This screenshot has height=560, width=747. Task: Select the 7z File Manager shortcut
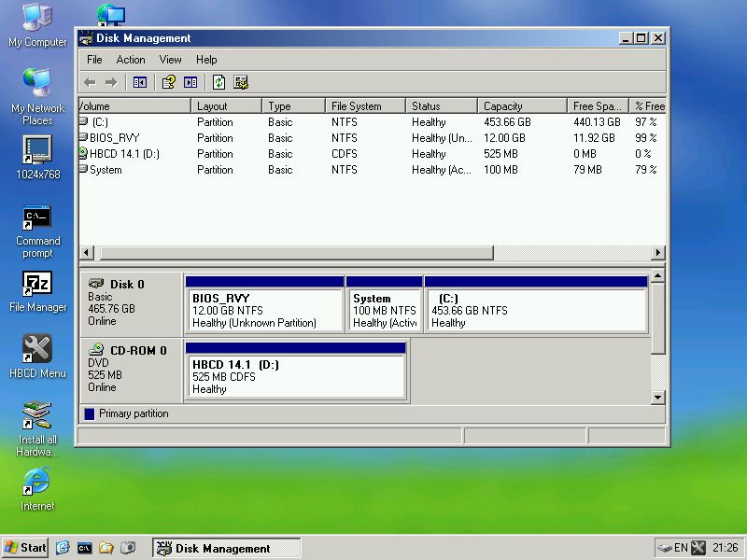pyautogui.click(x=37, y=292)
